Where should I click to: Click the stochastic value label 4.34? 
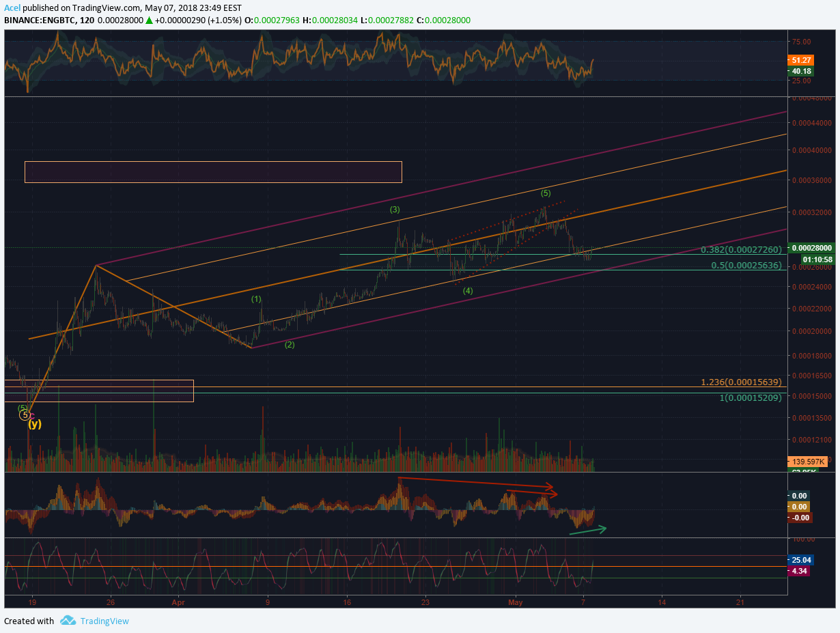[798, 570]
